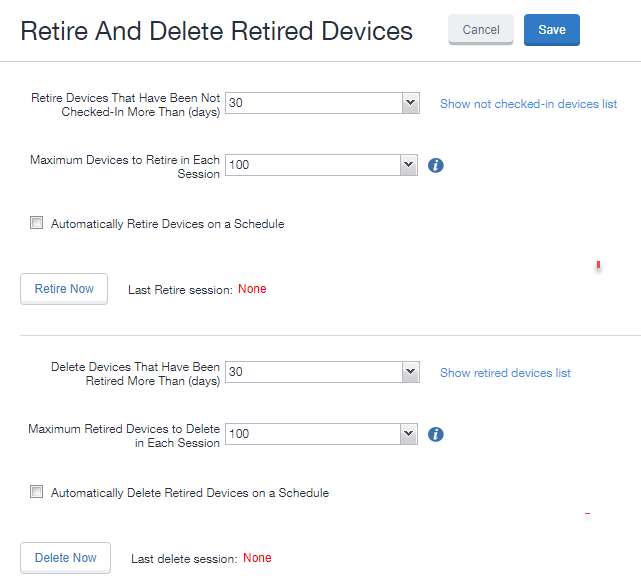Open the Retire Devices Not Checked-In days dropdown arrow
641x583 pixels.
coord(411,103)
